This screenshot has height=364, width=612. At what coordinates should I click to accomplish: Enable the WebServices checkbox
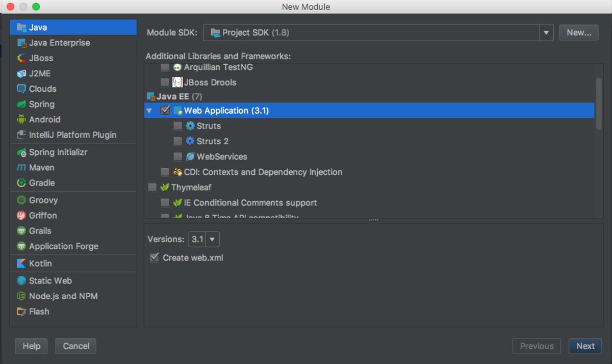pyautogui.click(x=177, y=157)
